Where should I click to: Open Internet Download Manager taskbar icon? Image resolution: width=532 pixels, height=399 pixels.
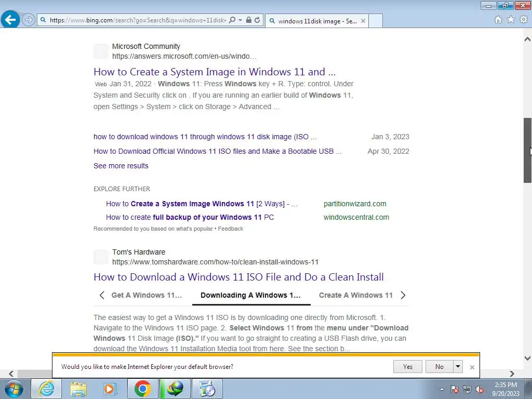[175, 389]
